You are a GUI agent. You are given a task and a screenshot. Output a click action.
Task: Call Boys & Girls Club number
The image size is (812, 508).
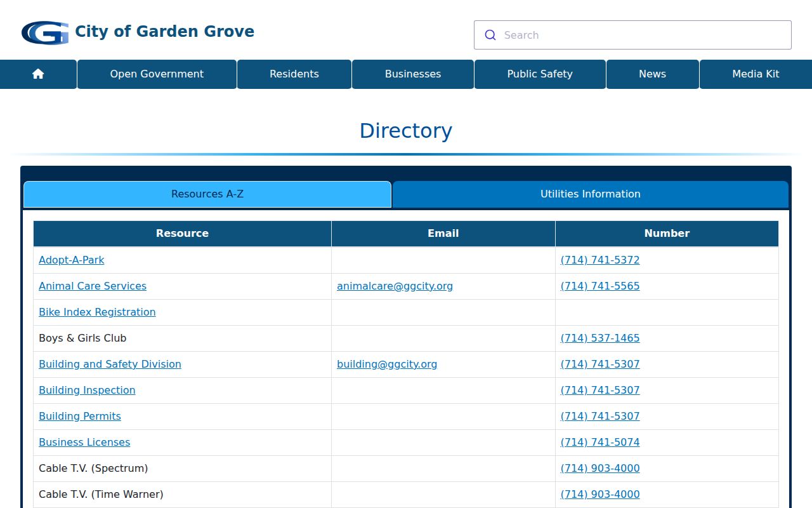600,338
